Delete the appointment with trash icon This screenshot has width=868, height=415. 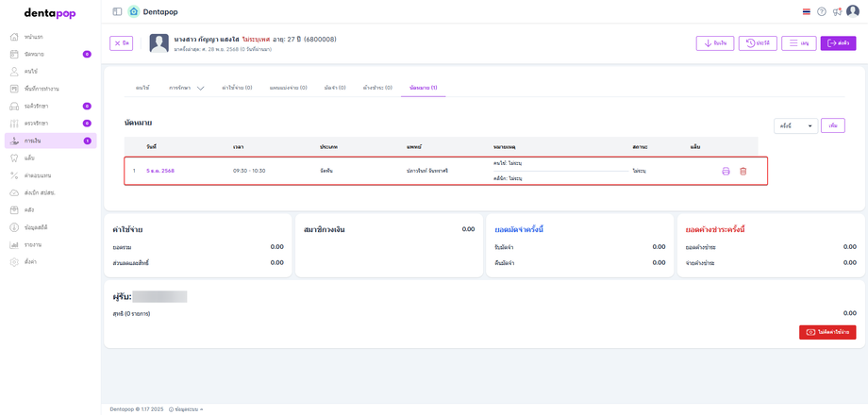coord(743,171)
